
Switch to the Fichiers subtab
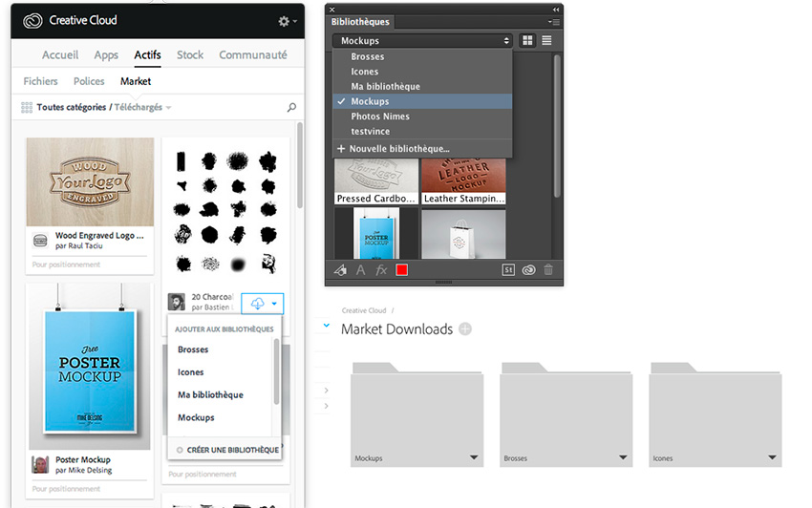click(x=40, y=81)
